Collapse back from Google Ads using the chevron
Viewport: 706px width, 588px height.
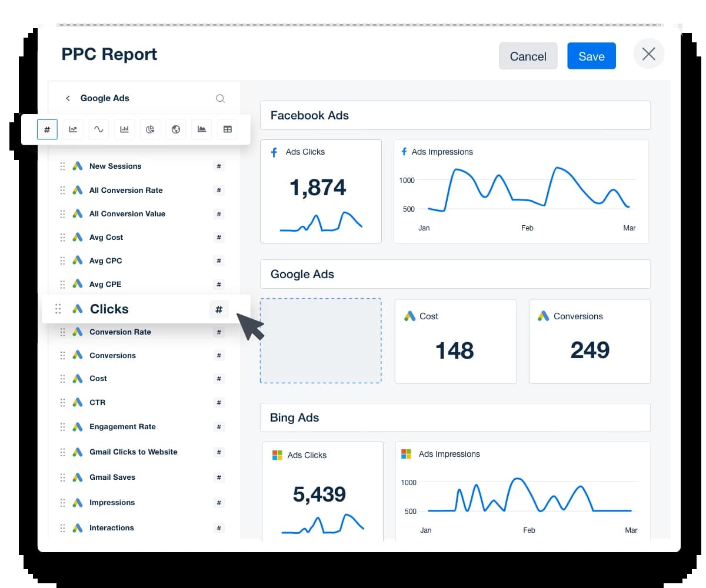[68, 98]
